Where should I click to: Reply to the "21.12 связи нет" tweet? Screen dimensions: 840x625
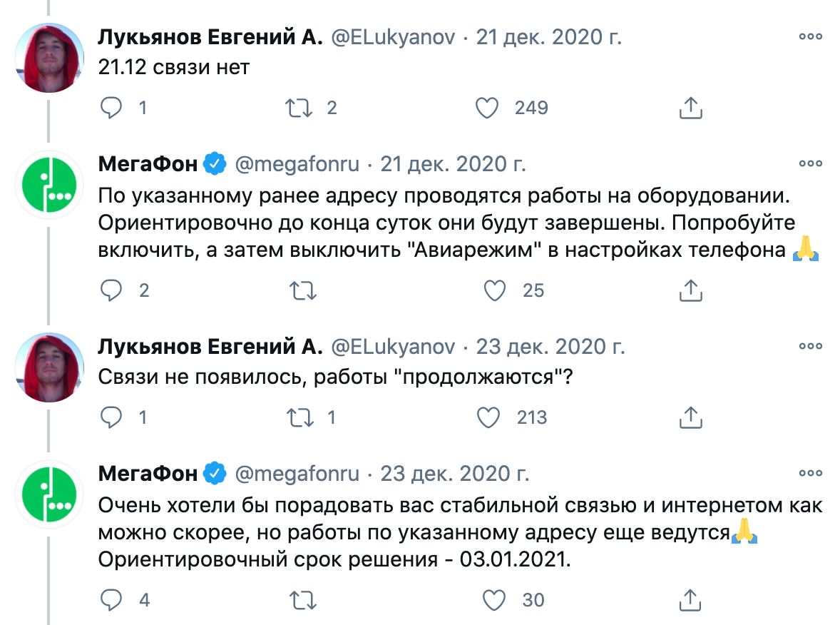[111, 108]
